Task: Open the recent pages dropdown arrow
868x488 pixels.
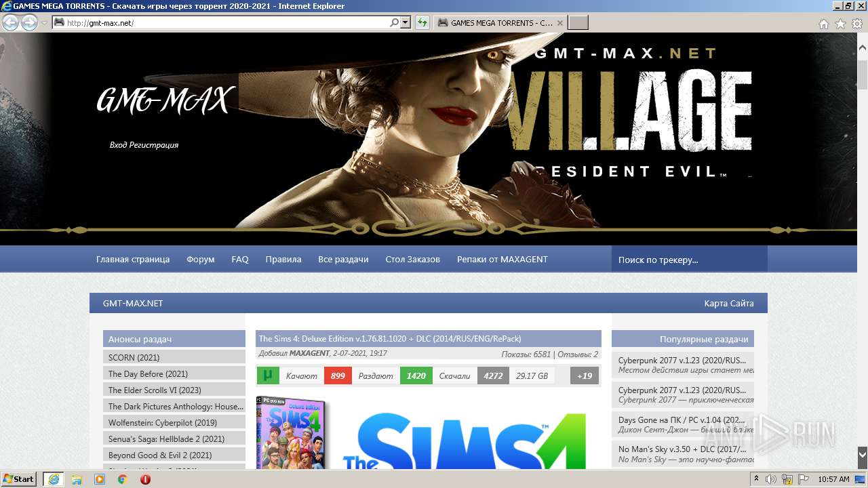Action: [x=44, y=22]
